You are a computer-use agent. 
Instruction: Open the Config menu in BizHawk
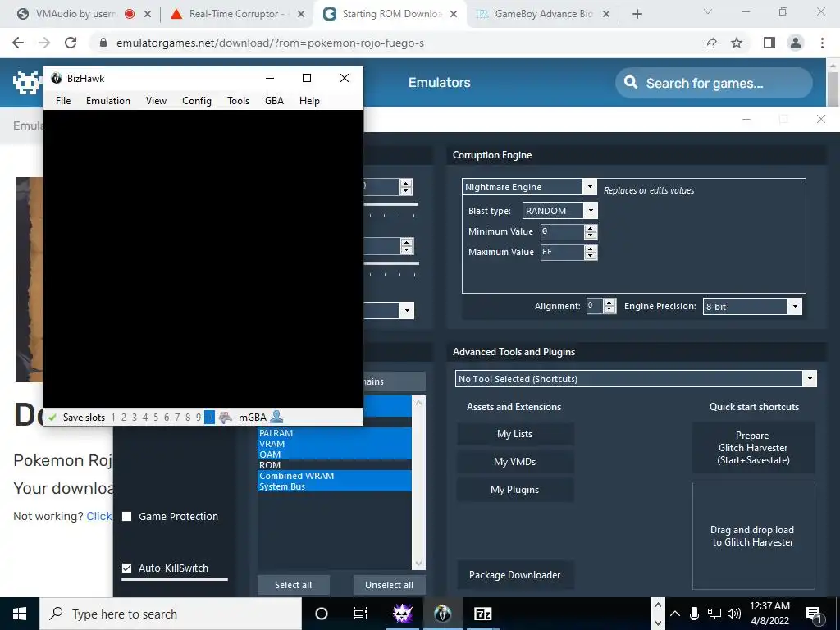coord(197,101)
